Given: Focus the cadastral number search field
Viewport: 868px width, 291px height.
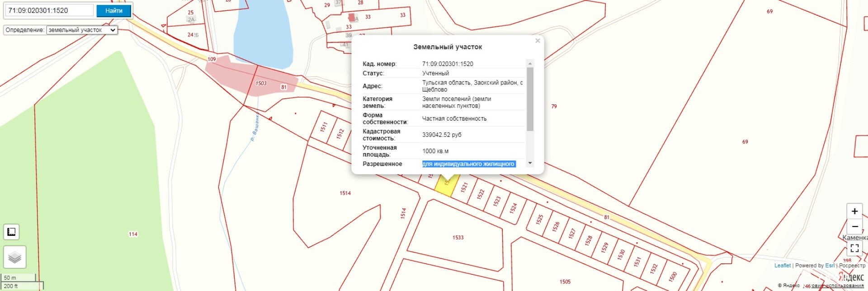Looking at the screenshot, I should 50,10.
